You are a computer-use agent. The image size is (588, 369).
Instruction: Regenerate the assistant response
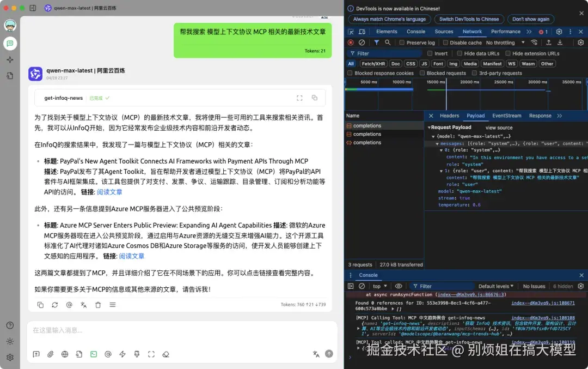coord(54,305)
